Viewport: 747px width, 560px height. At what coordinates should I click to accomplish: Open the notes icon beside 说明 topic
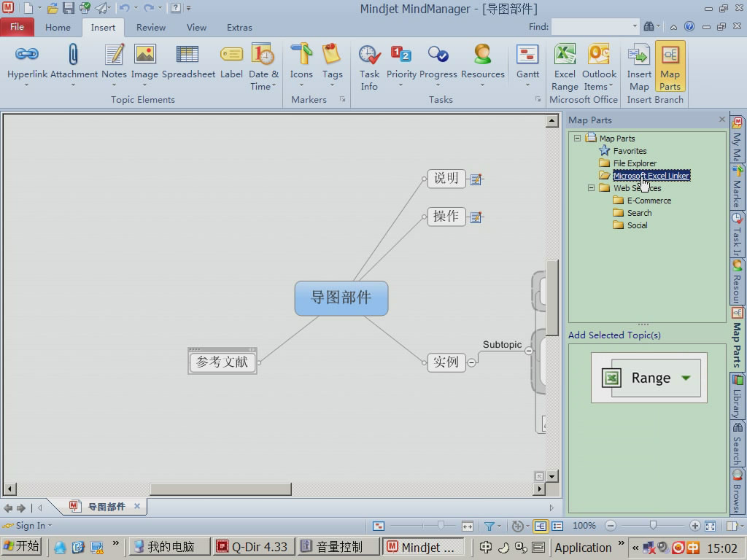coord(476,179)
